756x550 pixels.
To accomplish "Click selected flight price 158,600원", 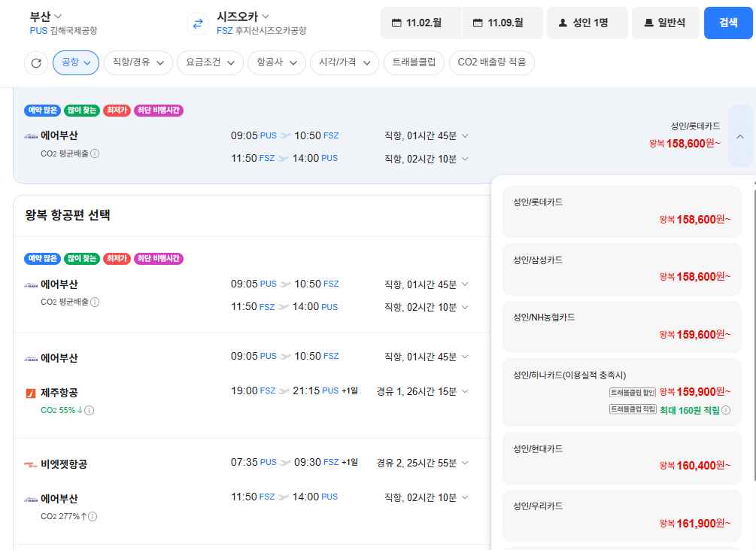I will (x=685, y=143).
